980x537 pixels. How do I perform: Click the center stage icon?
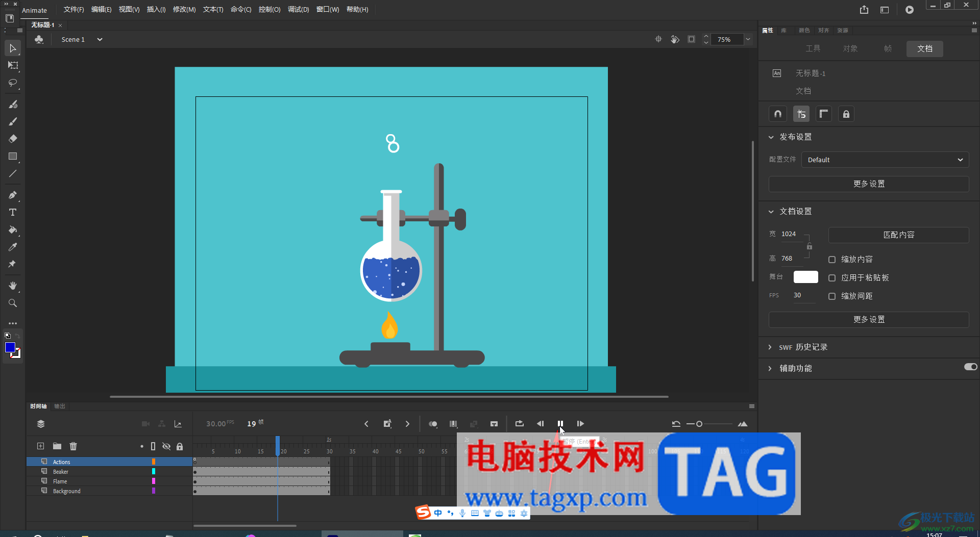[658, 39]
